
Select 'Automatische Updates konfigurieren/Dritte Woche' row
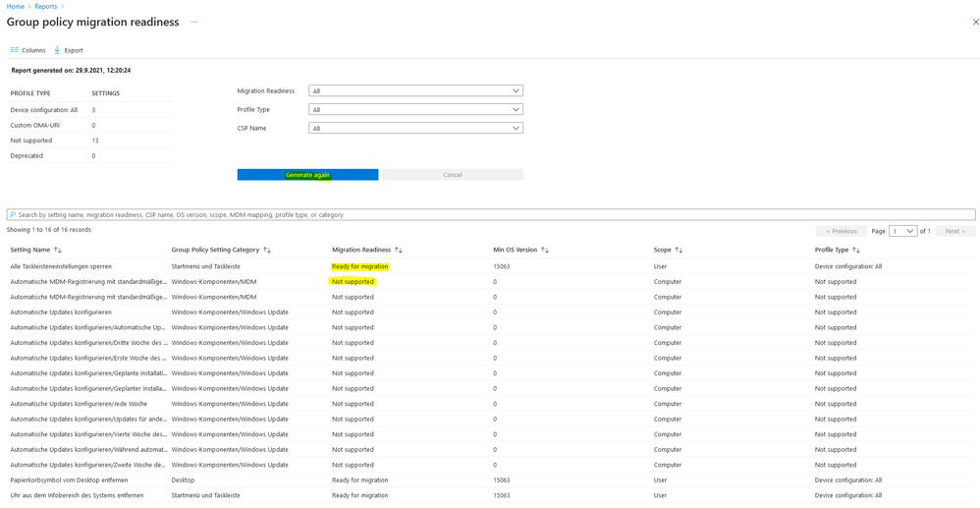(490, 343)
